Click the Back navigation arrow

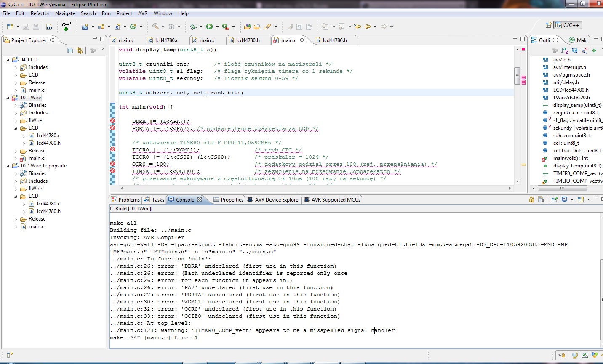click(x=368, y=27)
